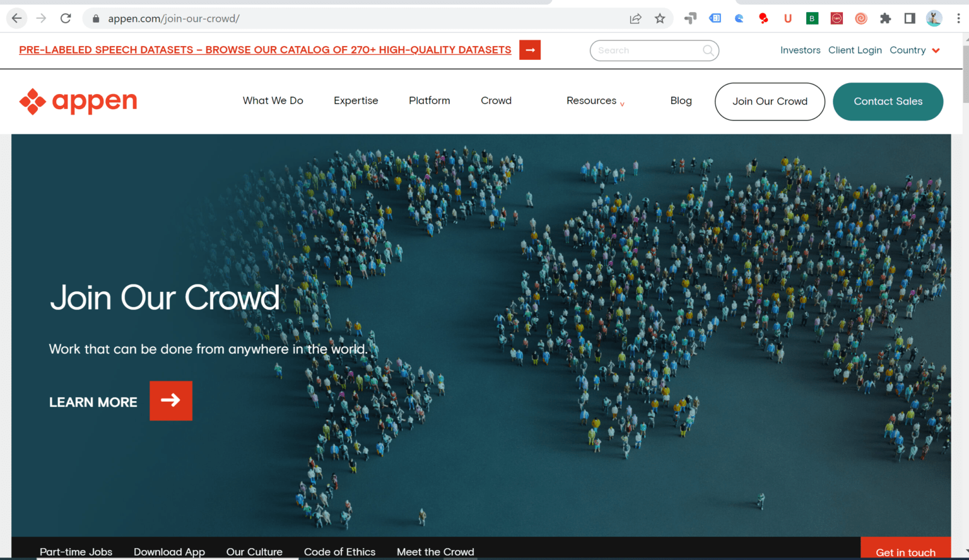
Task: Click the browser forward arrow
Action: pyautogui.click(x=41, y=18)
